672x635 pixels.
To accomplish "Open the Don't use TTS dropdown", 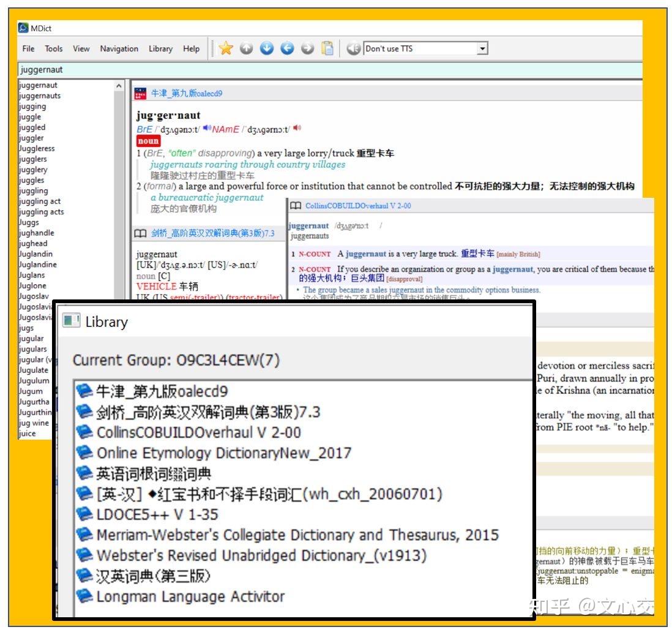I will click(483, 48).
